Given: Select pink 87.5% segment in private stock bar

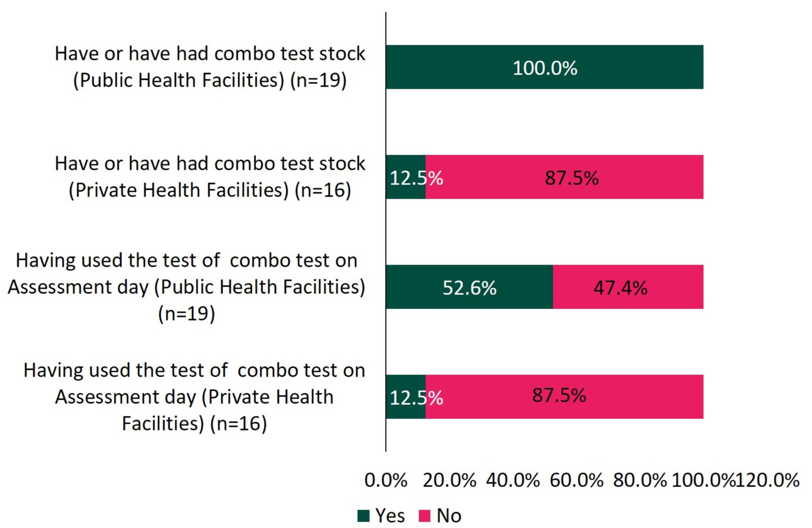Looking at the screenshot, I should [564, 177].
